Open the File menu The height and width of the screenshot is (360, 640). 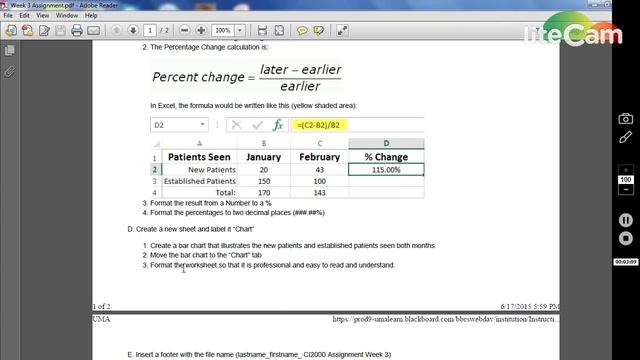[8, 16]
